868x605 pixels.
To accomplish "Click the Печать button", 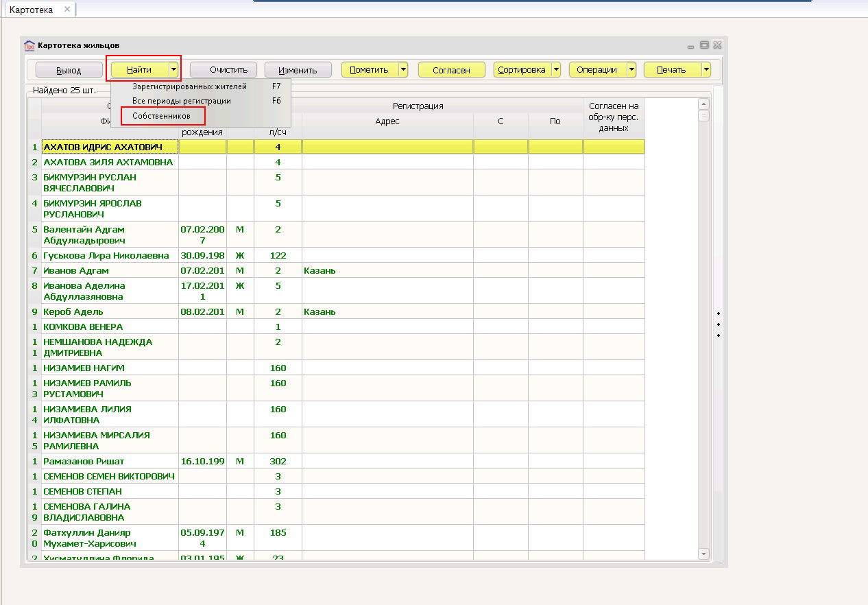I will (x=672, y=70).
